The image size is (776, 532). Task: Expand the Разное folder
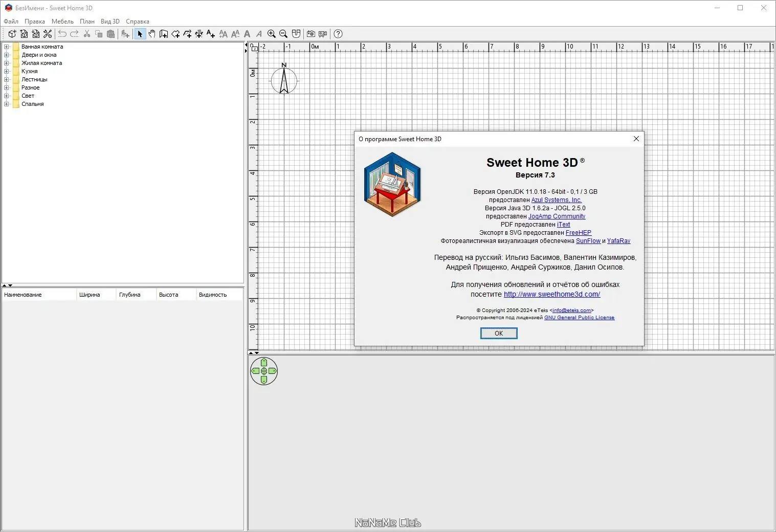[7, 87]
